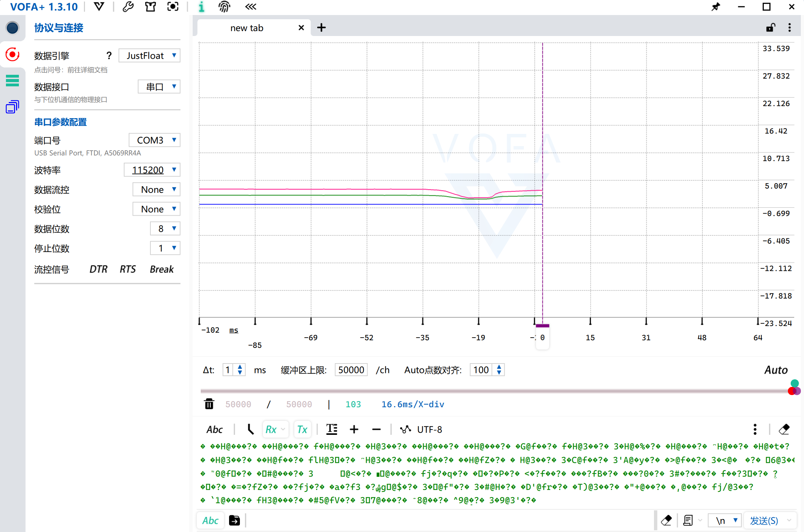The width and height of the screenshot is (804, 532).
Task: Toggle the DTR flow control signal
Action: 98,269
